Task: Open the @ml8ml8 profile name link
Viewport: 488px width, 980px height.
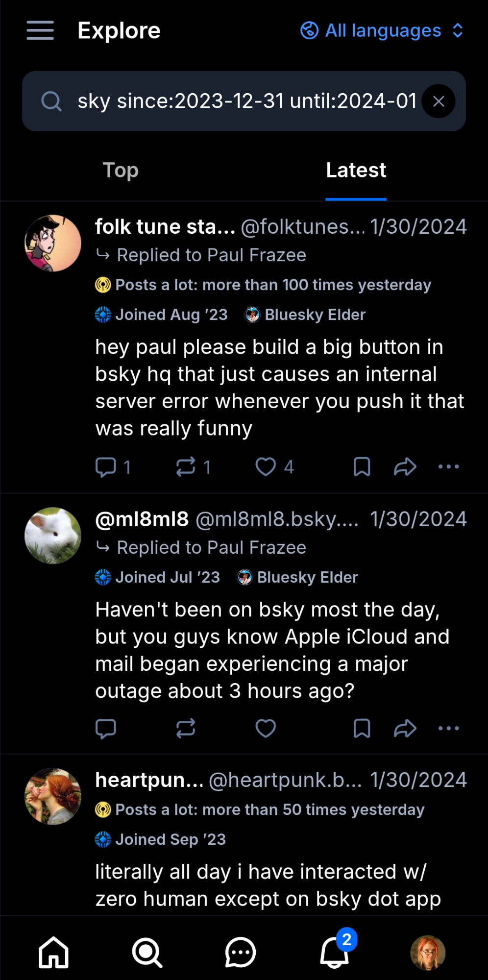Action: tap(142, 519)
